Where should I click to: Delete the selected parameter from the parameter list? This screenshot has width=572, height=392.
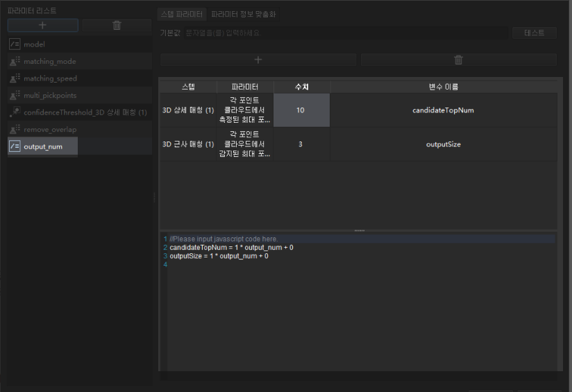click(117, 25)
